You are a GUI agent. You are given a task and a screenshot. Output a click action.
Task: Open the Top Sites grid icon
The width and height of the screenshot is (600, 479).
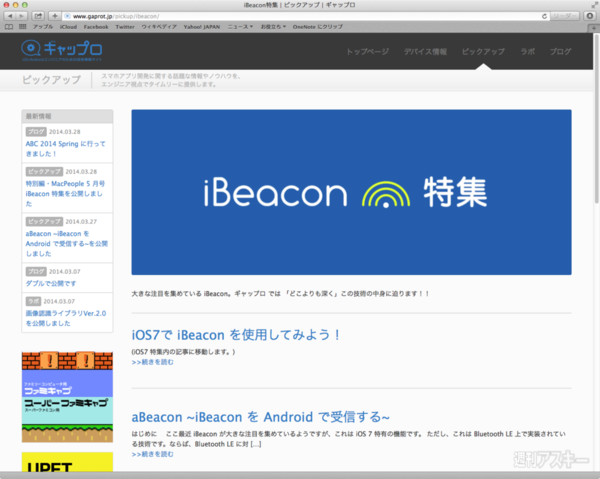pyautogui.click(x=23, y=27)
